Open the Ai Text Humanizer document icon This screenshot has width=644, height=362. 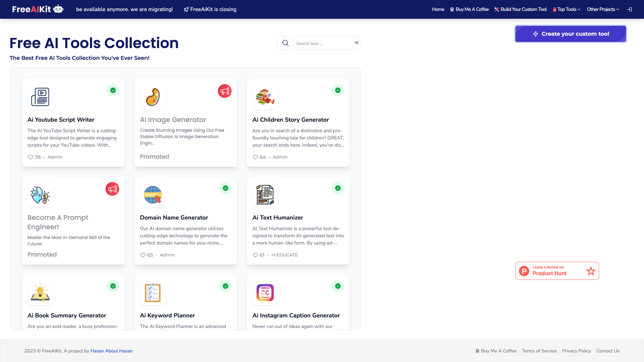(265, 195)
